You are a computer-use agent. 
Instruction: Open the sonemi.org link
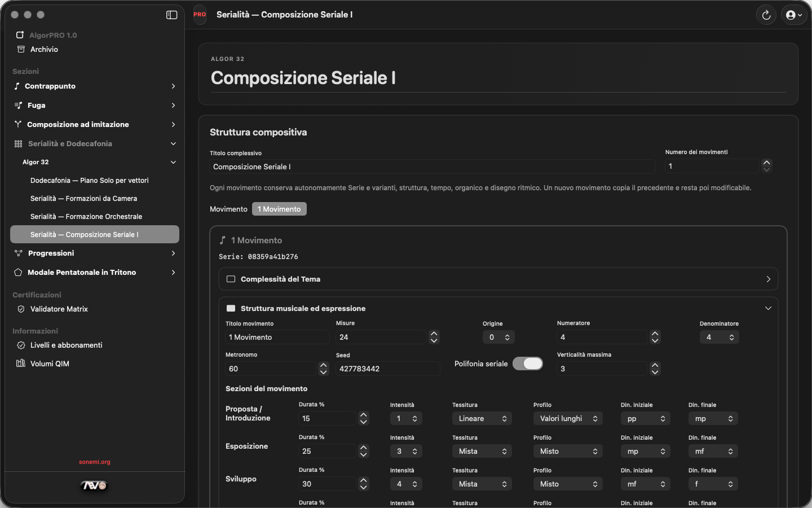[x=95, y=462]
